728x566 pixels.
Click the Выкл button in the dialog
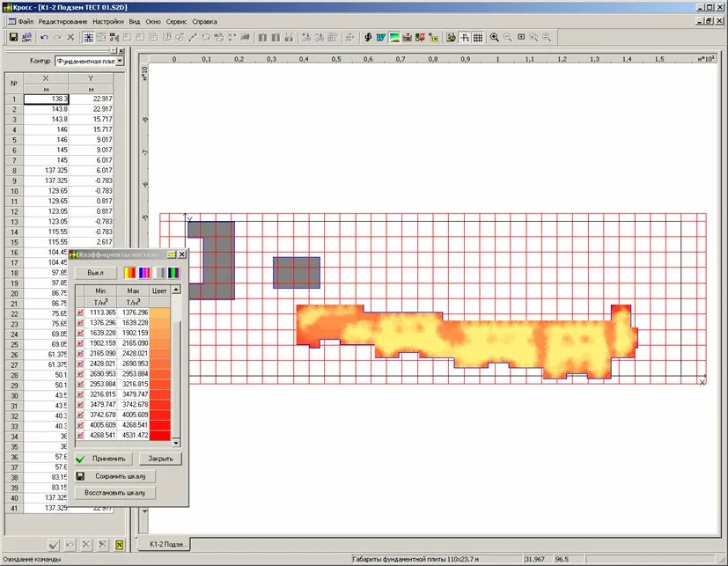96,273
